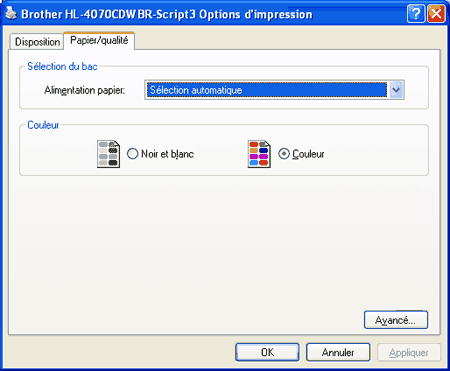This screenshot has width=450, height=371.
Task: Click the printer icon in title bar
Action: click(11, 14)
